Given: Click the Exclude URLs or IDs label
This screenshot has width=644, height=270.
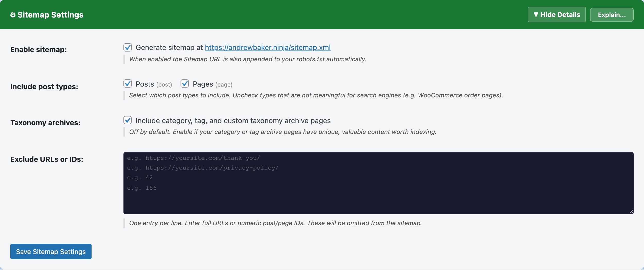Looking at the screenshot, I should tap(46, 159).
